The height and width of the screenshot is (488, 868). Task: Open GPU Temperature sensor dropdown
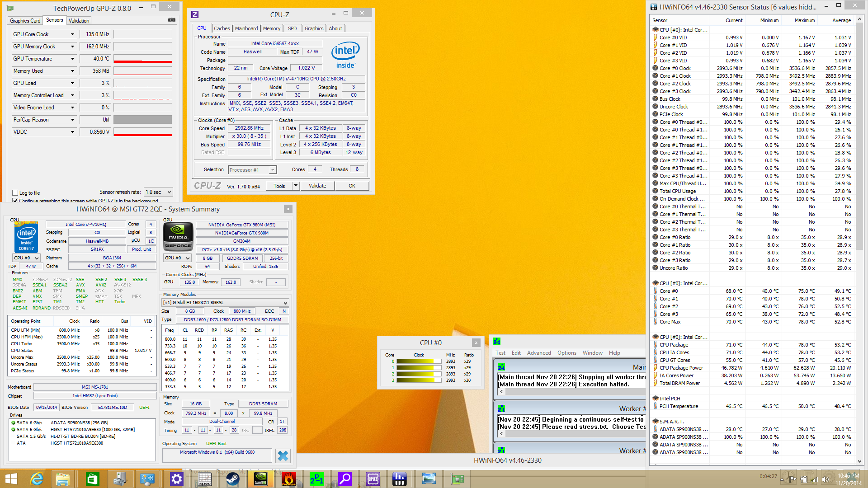[x=72, y=59]
